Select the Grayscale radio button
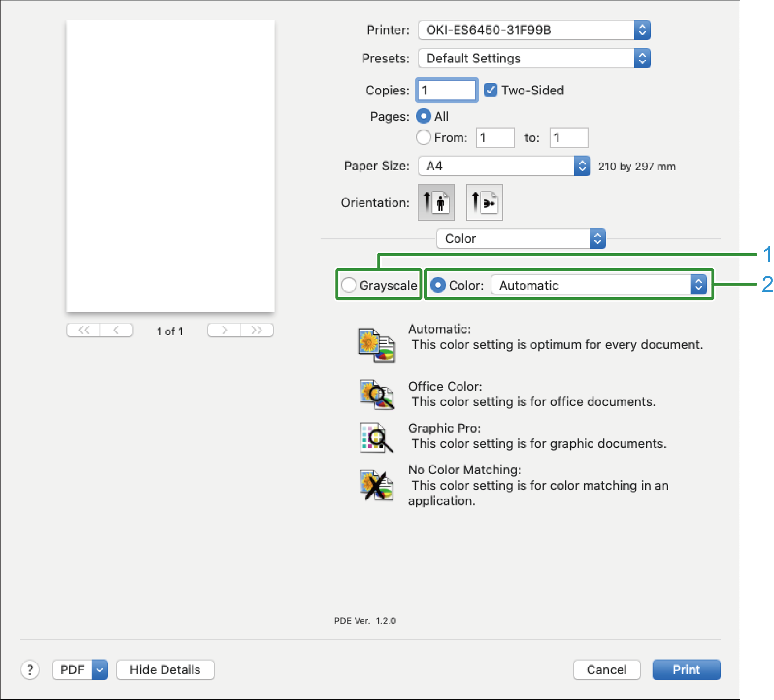Viewport: 774px width, 700px height. pos(349,285)
